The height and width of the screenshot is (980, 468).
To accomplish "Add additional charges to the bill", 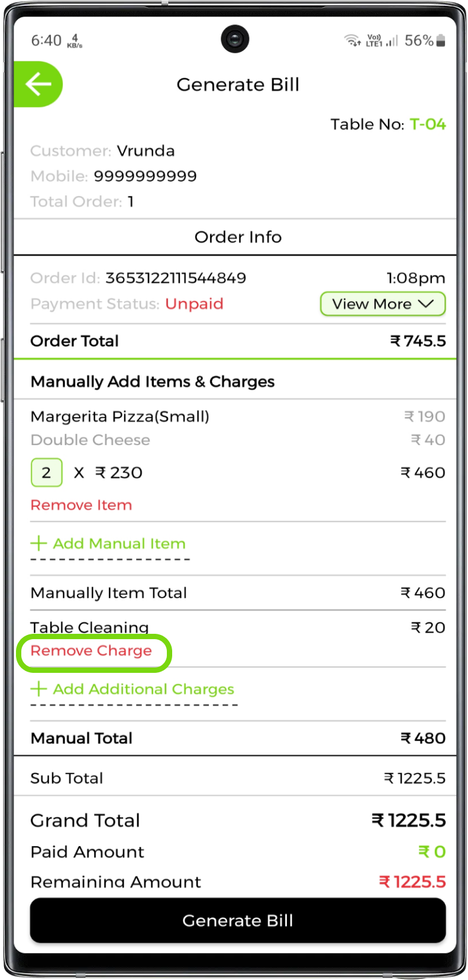I will tap(143, 689).
